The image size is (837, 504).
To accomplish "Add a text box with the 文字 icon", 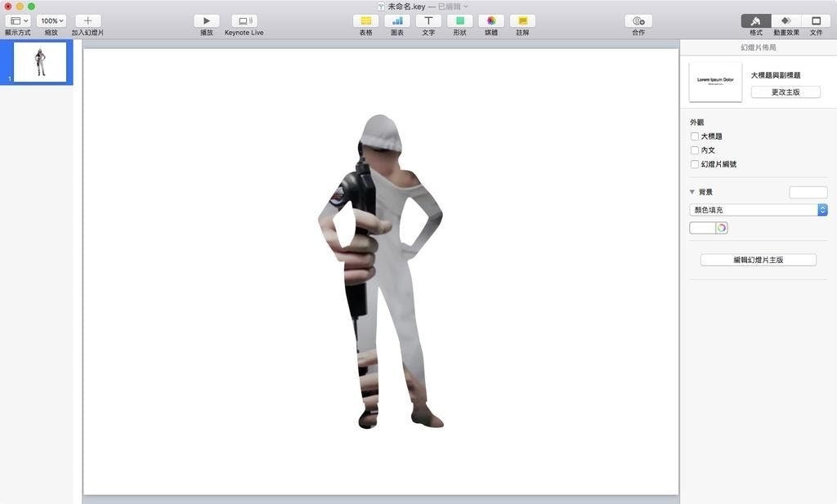I will coord(428,20).
